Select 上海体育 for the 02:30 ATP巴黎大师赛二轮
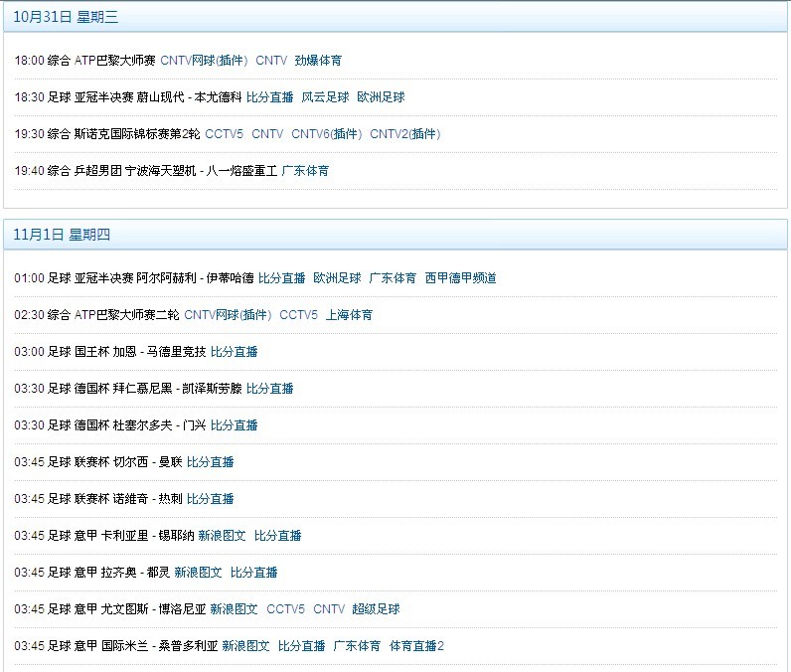791x672 pixels. 350,315
